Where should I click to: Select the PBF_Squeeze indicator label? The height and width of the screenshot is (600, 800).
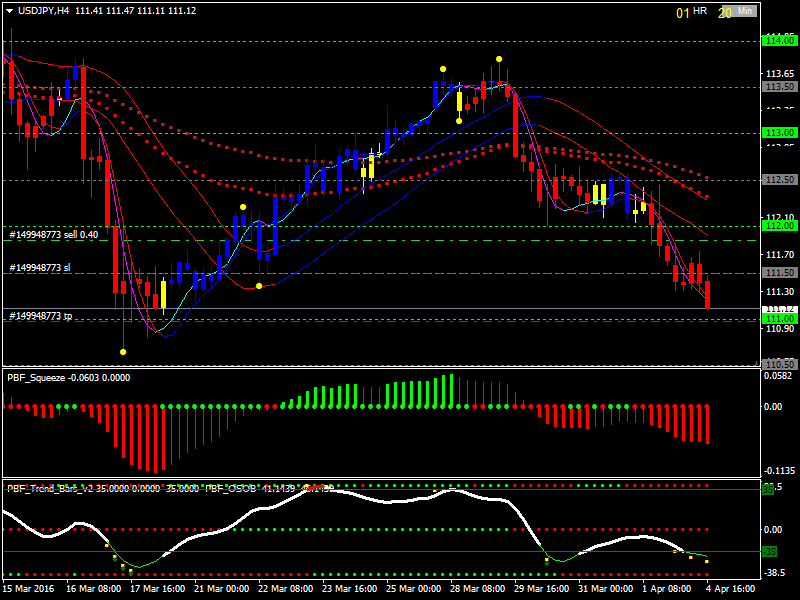36,378
